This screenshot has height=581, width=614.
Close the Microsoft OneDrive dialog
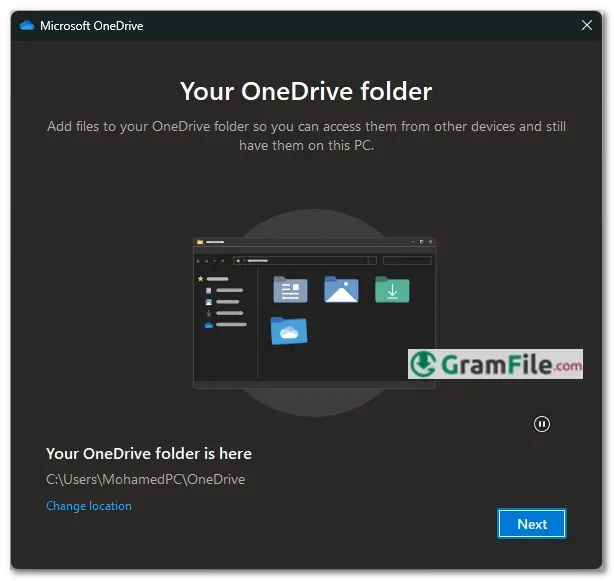pos(586,25)
